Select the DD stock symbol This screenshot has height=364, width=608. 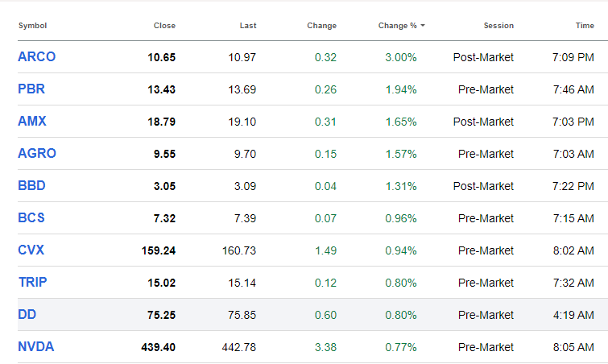27,315
